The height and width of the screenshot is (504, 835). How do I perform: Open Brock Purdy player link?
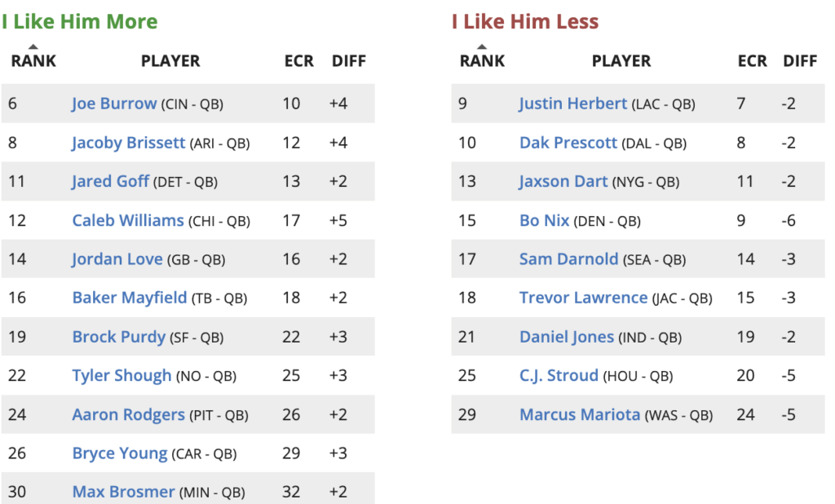(119, 337)
